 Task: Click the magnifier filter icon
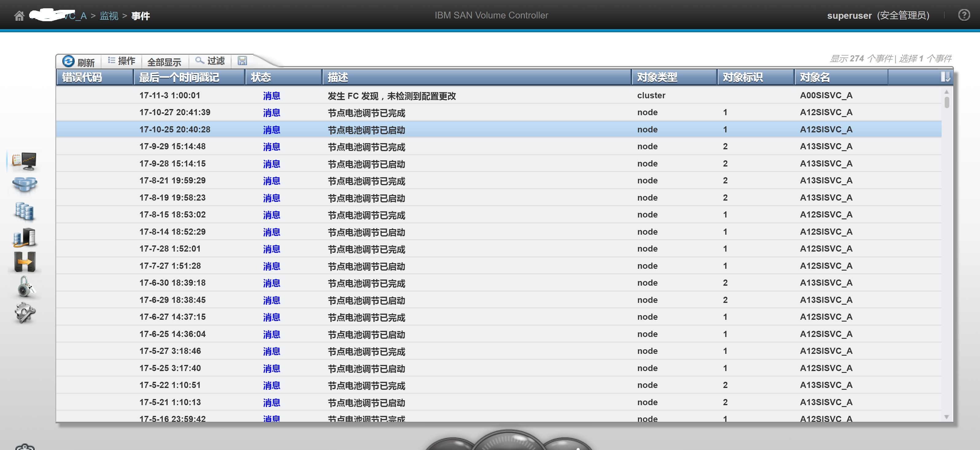pos(199,60)
